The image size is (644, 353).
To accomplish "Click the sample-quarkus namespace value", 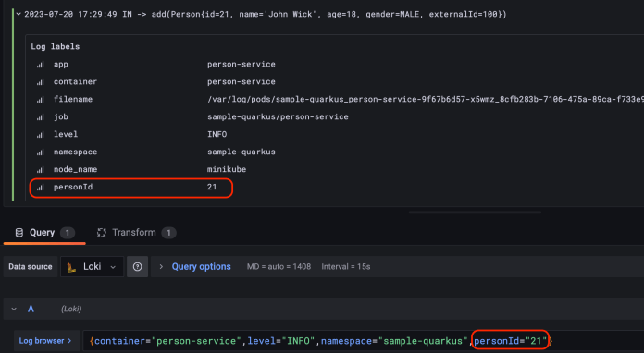I will coord(241,152).
